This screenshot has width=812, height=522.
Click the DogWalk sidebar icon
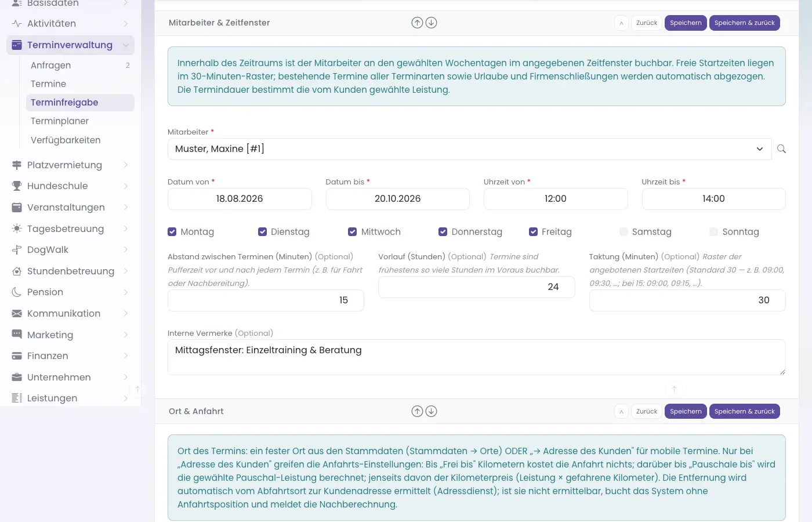(x=17, y=250)
